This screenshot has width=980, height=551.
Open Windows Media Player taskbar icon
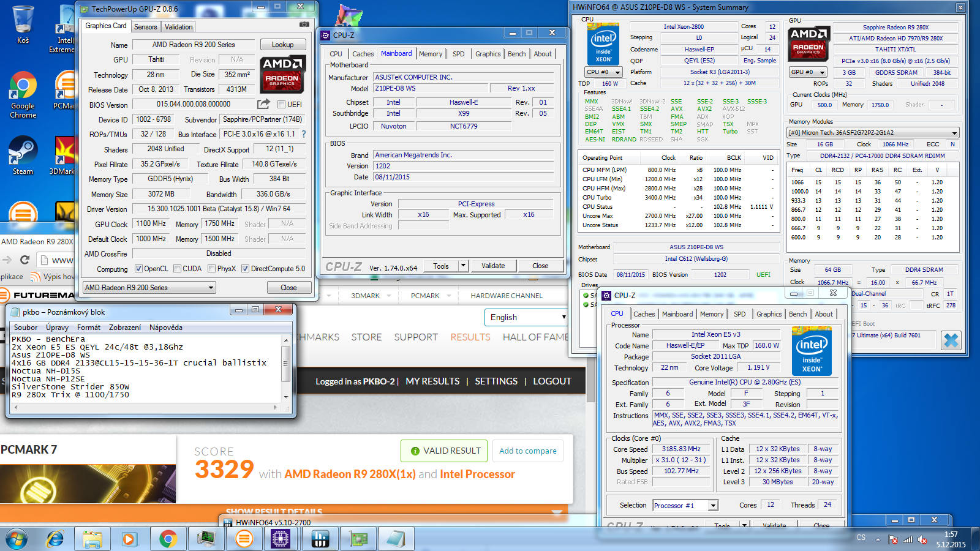(129, 539)
